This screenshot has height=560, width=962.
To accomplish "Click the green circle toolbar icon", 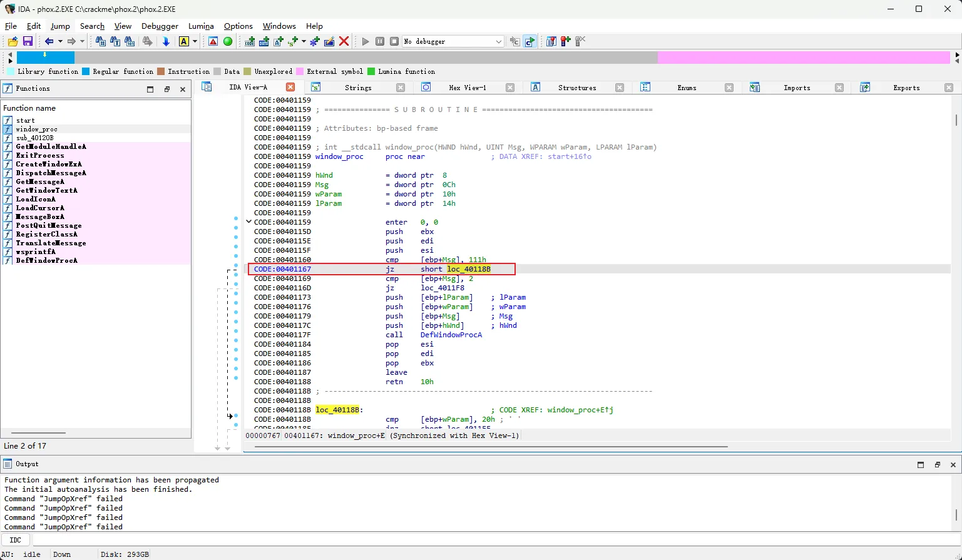I will [x=228, y=41].
